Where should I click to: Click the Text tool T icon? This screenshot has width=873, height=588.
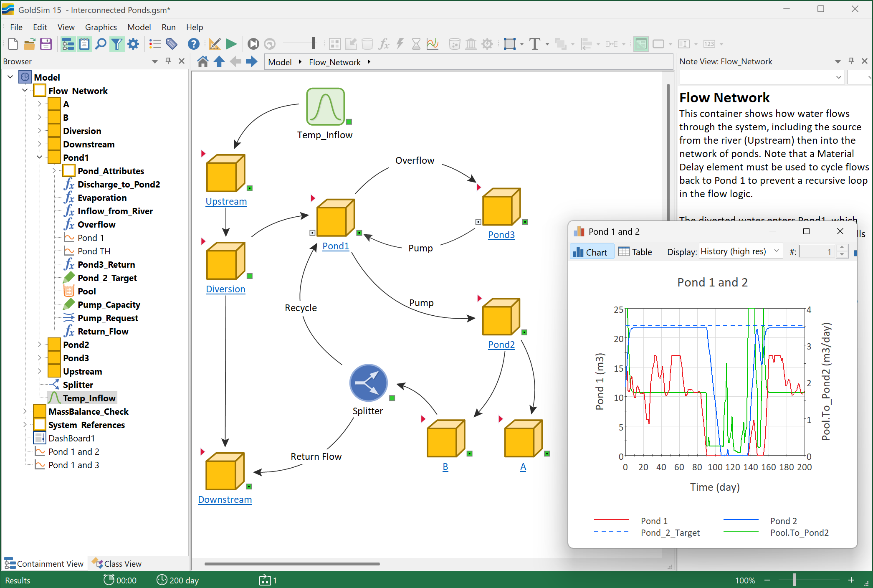pyautogui.click(x=534, y=44)
